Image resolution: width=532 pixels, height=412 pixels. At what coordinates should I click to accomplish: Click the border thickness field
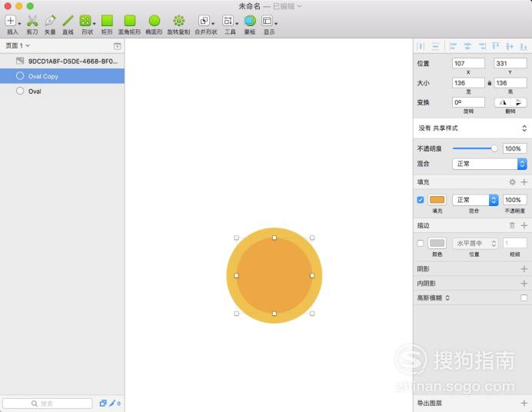click(514, 243)
